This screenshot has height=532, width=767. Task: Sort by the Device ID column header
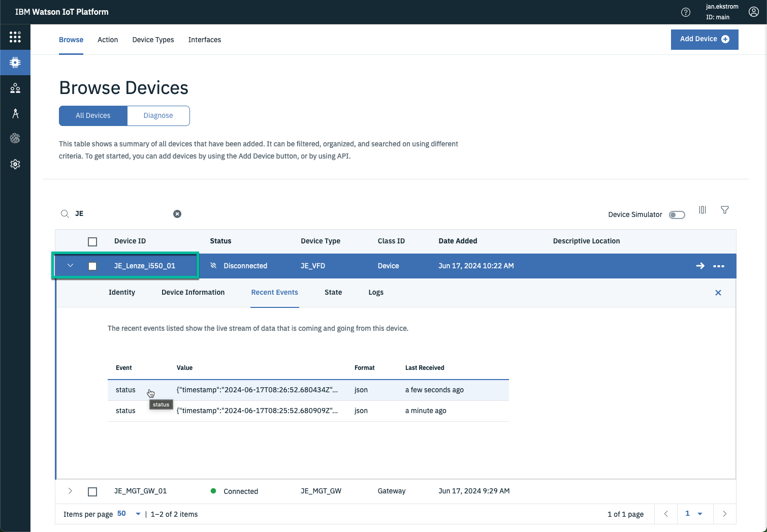130,241
